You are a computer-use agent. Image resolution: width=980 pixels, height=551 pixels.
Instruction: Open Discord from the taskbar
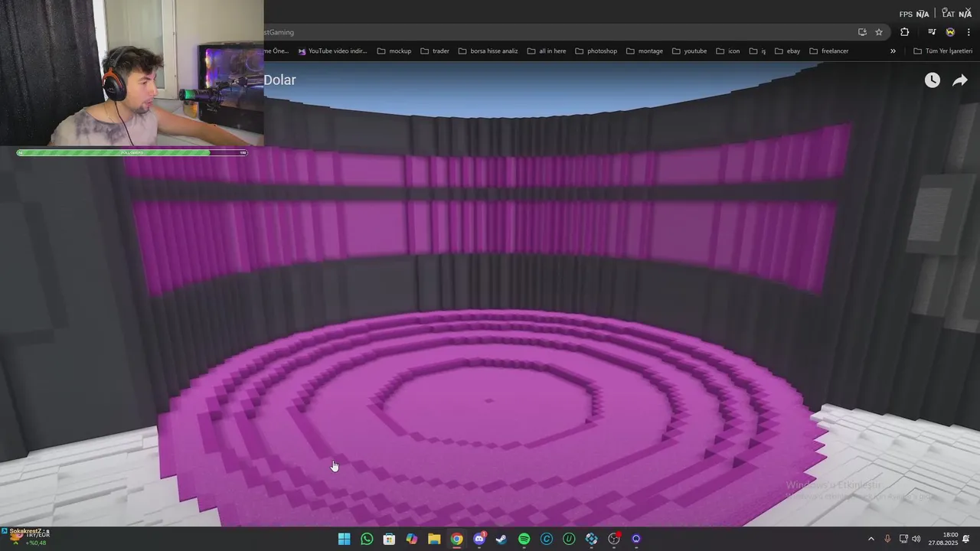479,539
